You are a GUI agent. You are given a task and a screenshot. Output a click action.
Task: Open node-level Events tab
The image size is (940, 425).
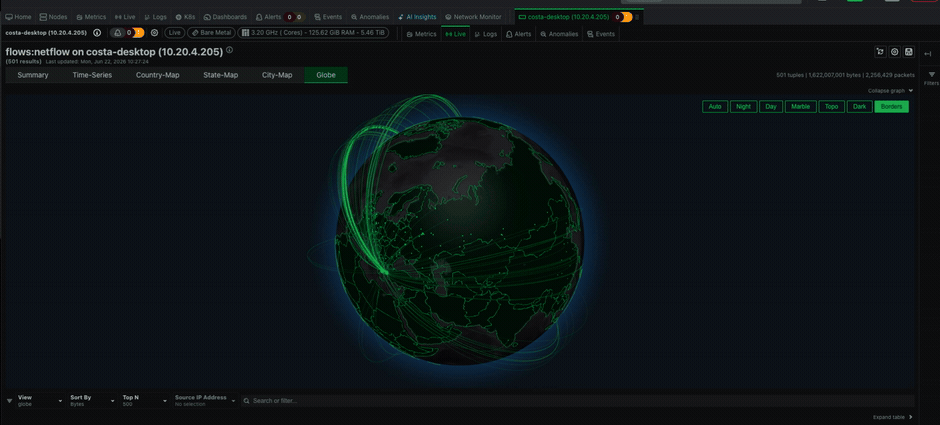pyautogui.click(x=601, y=34)
